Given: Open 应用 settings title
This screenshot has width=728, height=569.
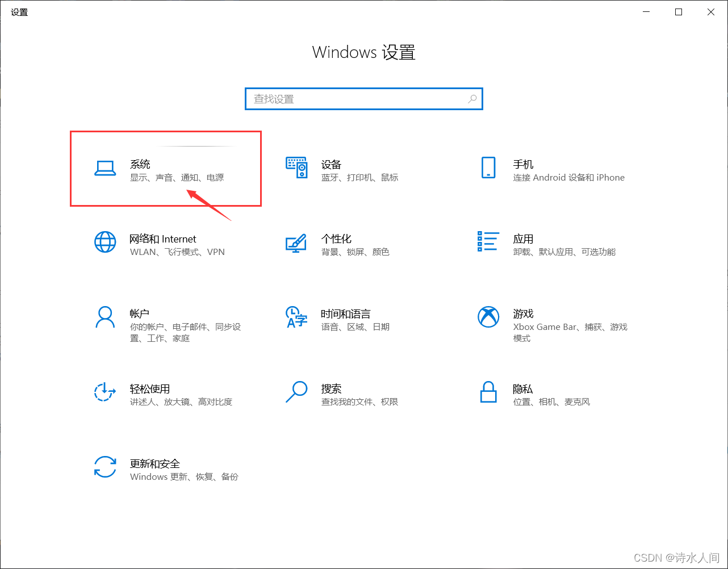Looking at the screenshot, I should 523,239.
